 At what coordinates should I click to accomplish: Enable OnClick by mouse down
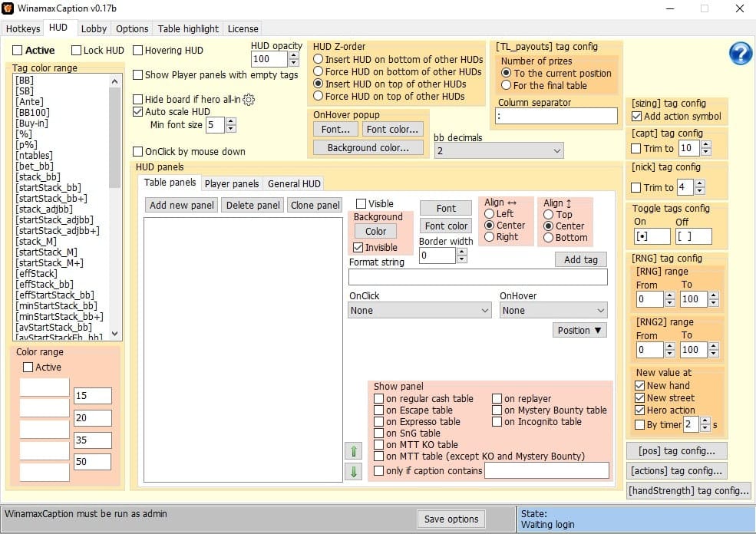point(138,152)
